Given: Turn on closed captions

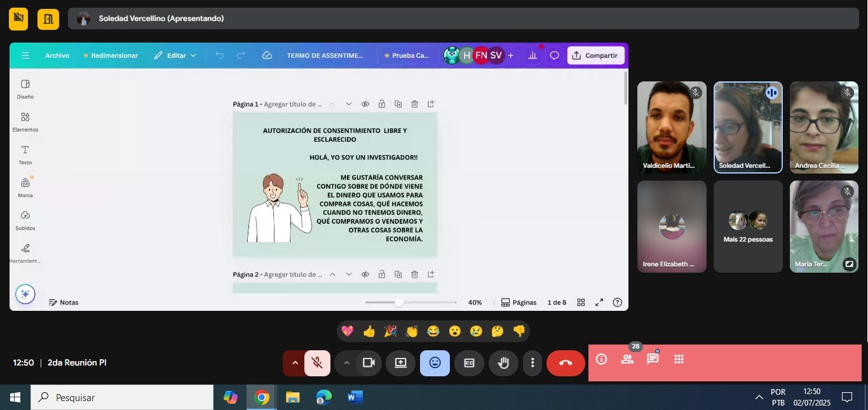Looking at the screenshot, I should click(x=469, y=363).
